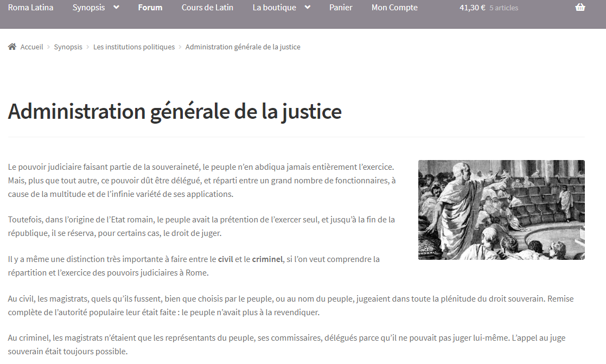
Task: Open the Roma Latina home link
Action: coord(30,8)
